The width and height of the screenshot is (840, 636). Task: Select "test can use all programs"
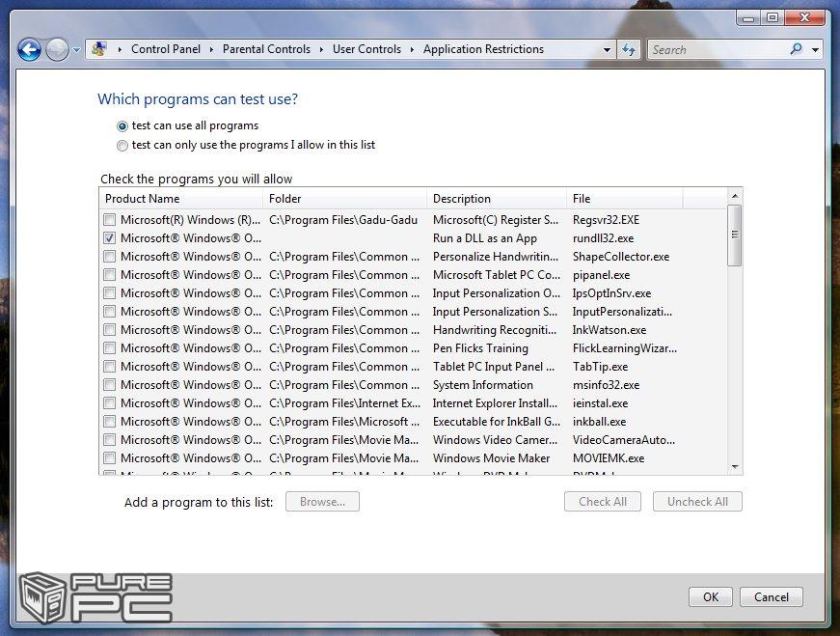[122, 126]
